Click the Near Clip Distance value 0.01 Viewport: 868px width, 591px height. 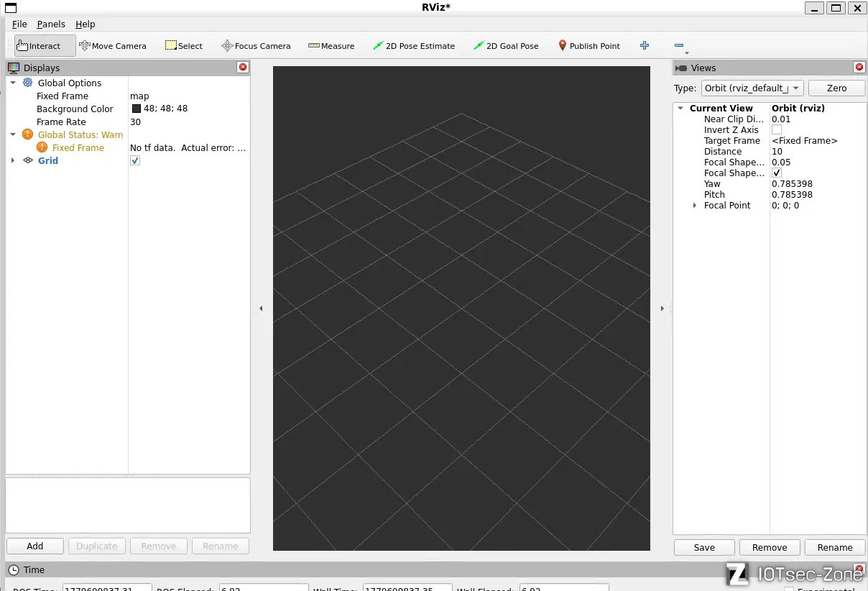click(780, 119)
